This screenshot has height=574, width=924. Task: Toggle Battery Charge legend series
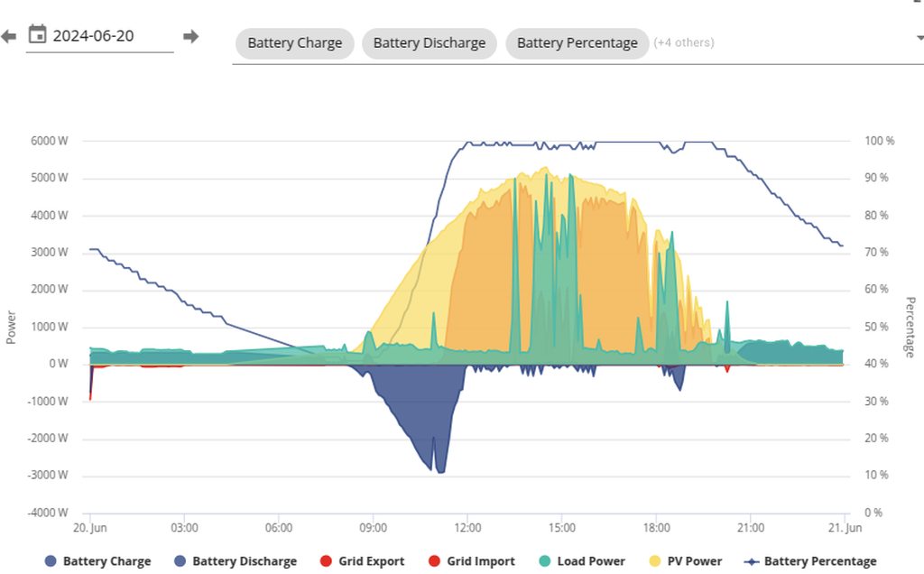tap(106, 561)
